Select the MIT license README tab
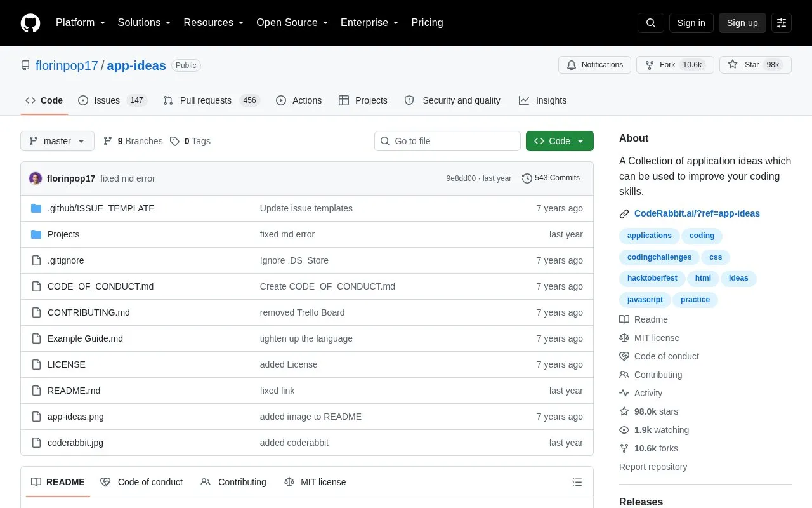This screenshot has height=508, width=812. (x=315, y=482)
